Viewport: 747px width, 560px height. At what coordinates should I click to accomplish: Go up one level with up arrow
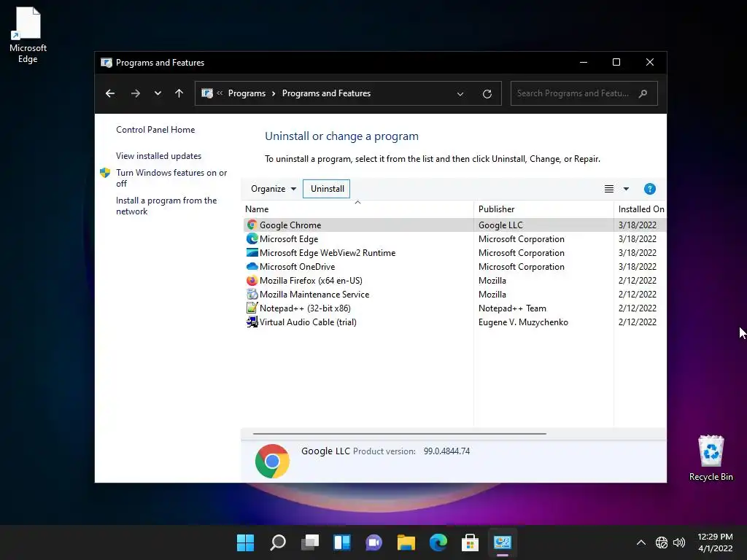coord(179,93)
